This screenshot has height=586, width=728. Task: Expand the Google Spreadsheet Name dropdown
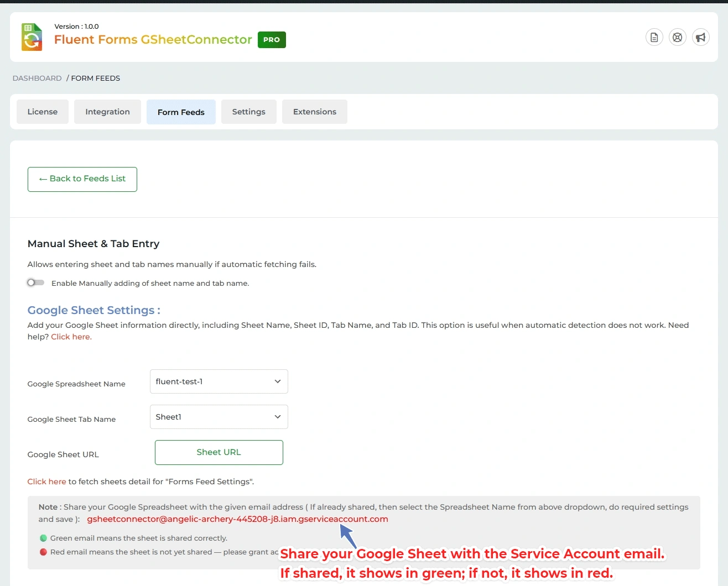coord(219,381)
